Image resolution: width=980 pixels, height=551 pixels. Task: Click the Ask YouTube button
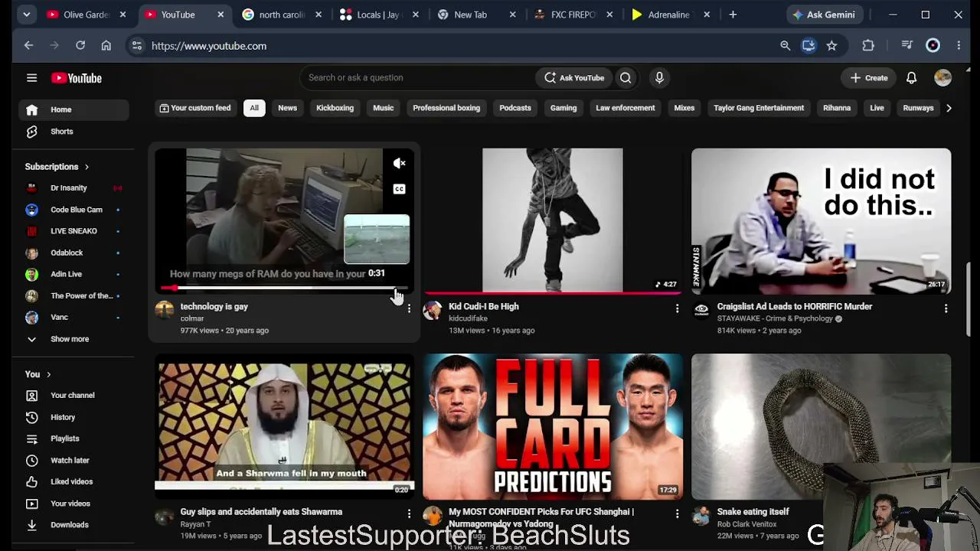(573, 77)
